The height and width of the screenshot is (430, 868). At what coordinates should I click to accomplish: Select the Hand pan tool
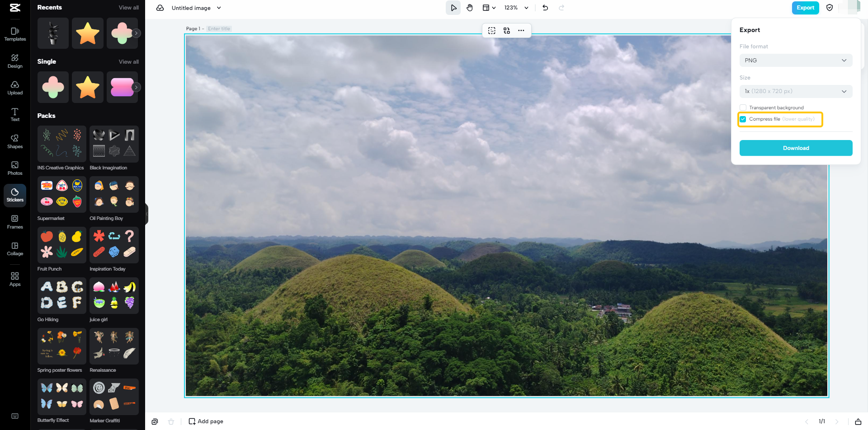(x=470, y=8)
